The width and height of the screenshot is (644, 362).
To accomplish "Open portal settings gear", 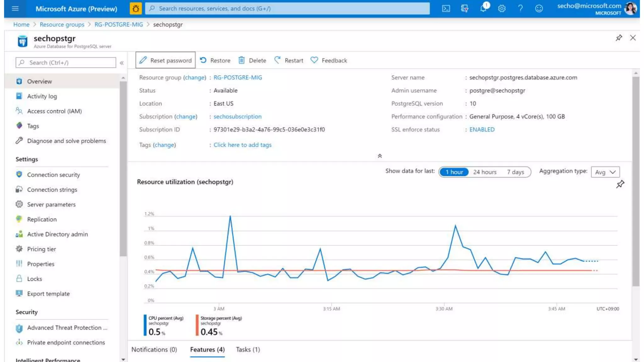I will pos(502,8).
